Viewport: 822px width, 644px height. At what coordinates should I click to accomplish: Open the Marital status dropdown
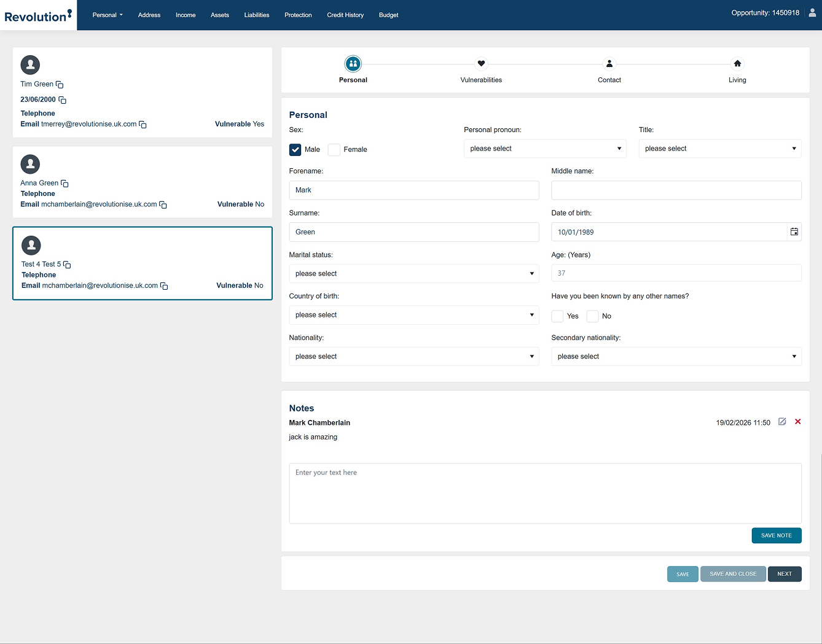point(413,273)
